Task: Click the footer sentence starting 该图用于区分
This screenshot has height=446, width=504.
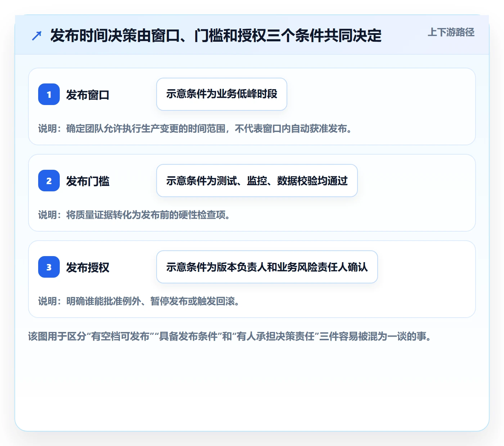Action: coord(230,337)
